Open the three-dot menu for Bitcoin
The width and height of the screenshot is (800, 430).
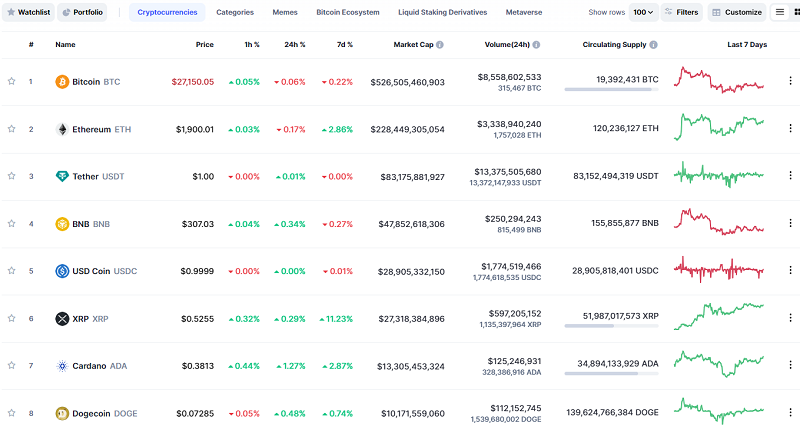click(788, 82)
